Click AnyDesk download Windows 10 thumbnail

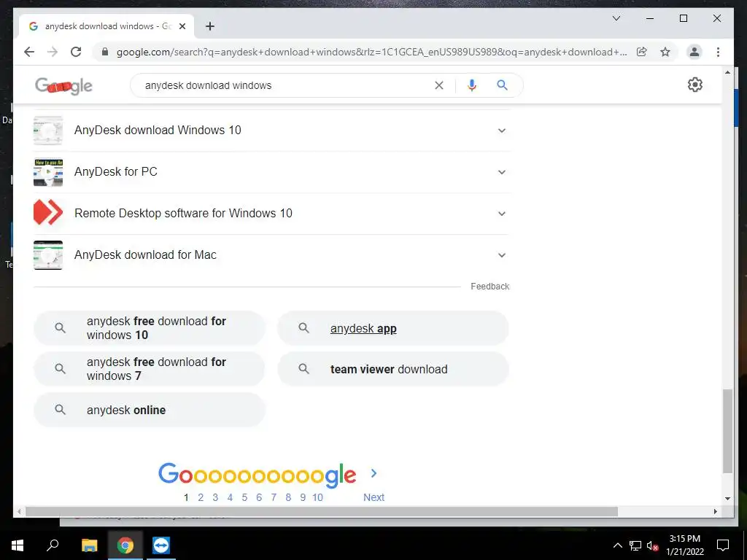pyautogui.click(x=48, y=131)
